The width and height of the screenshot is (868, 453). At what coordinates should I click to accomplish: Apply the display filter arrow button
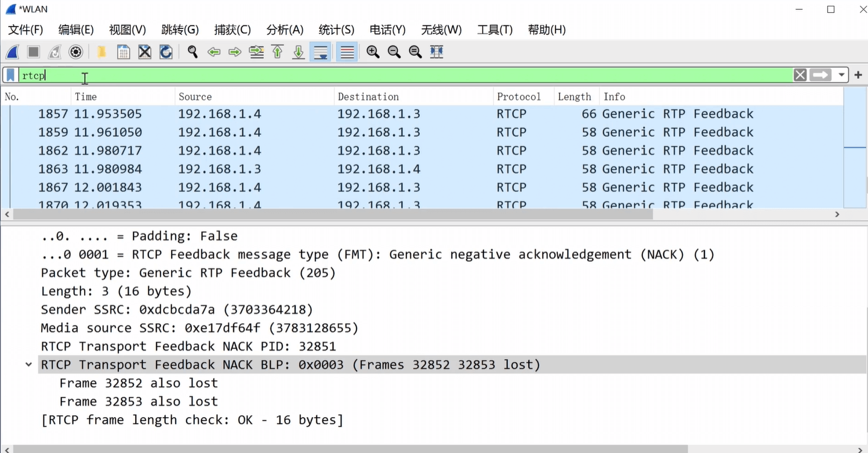click(820, 75)
